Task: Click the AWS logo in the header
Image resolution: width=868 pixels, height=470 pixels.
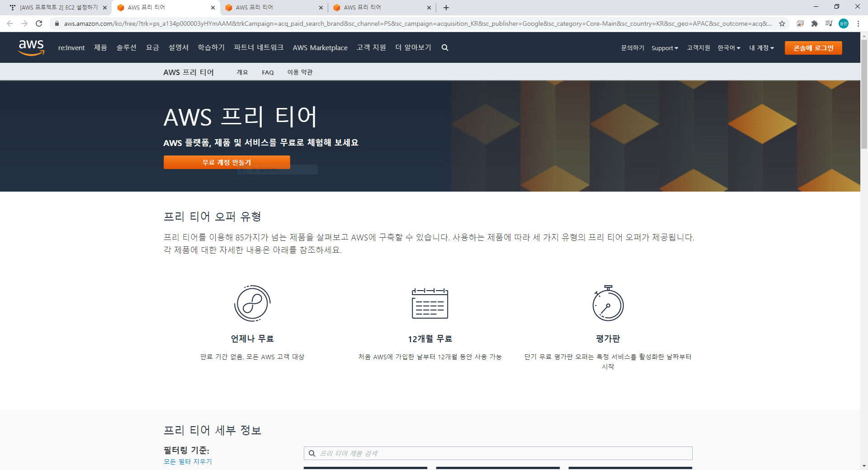Action: click(31, 47)
